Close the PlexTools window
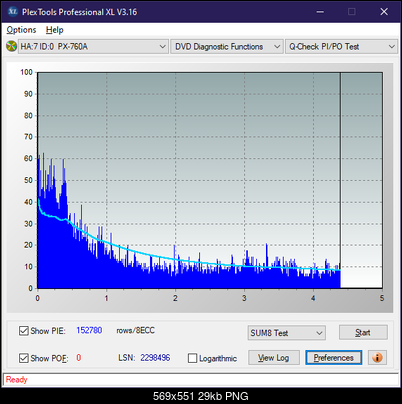The image size is (402, 404). [384, 12]
